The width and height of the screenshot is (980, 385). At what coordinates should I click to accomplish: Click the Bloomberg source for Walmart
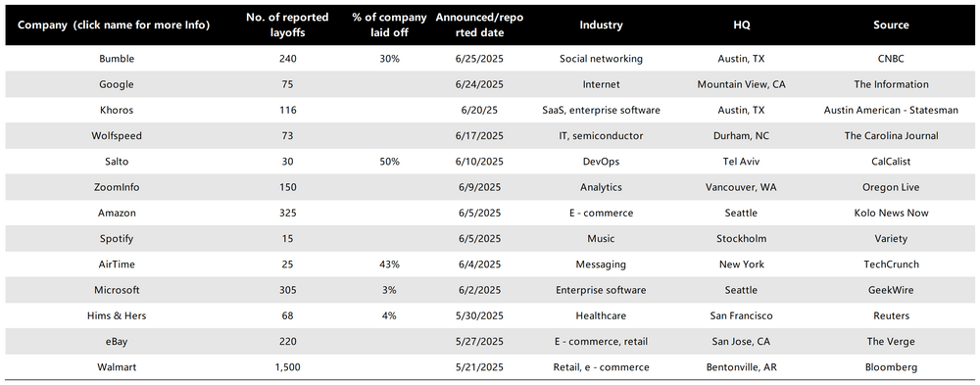[891, 366]
